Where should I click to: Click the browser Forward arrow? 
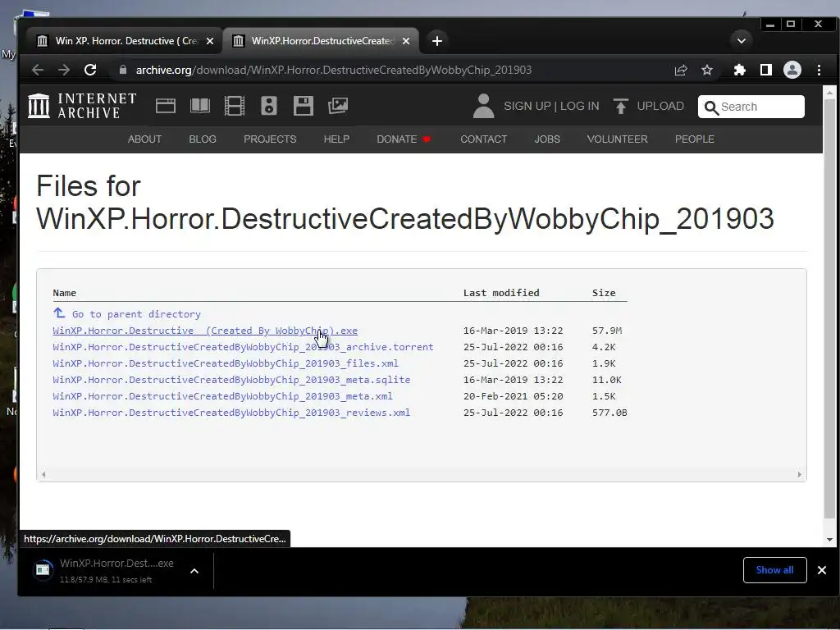[64, 70]
